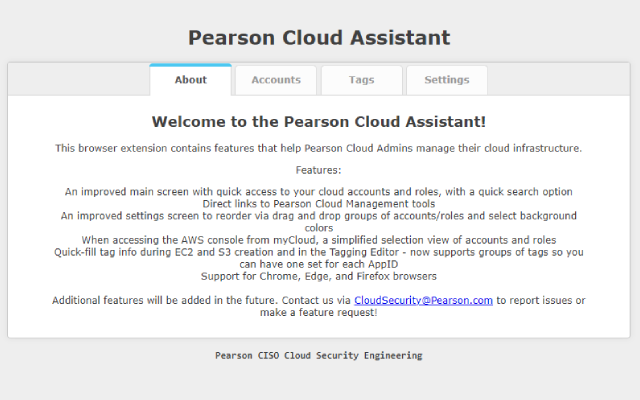The image size is (640, 400).
Task: Click the Pearson Cloud Assistant page title
Action: click(x=319, y=38)
